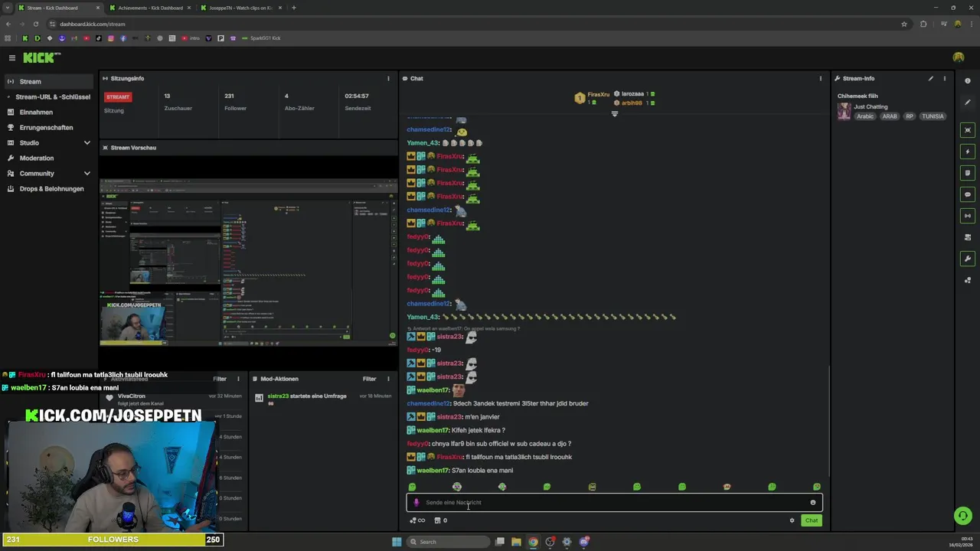Click the STREAMT live status badge
Screen dimensions: 980x551
[118, 97]
